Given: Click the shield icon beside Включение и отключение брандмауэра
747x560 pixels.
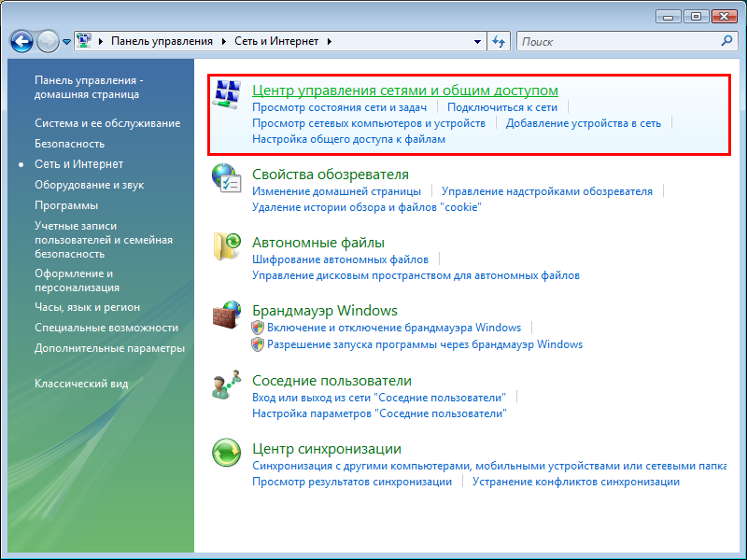Looking at the screenshot, I should [x=258, y=328].
